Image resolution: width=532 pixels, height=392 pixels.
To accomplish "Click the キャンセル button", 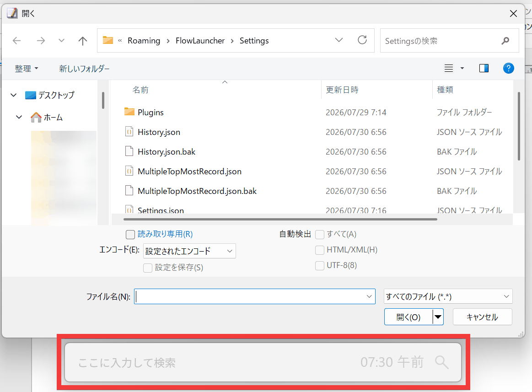I will [x=482, y=317].
